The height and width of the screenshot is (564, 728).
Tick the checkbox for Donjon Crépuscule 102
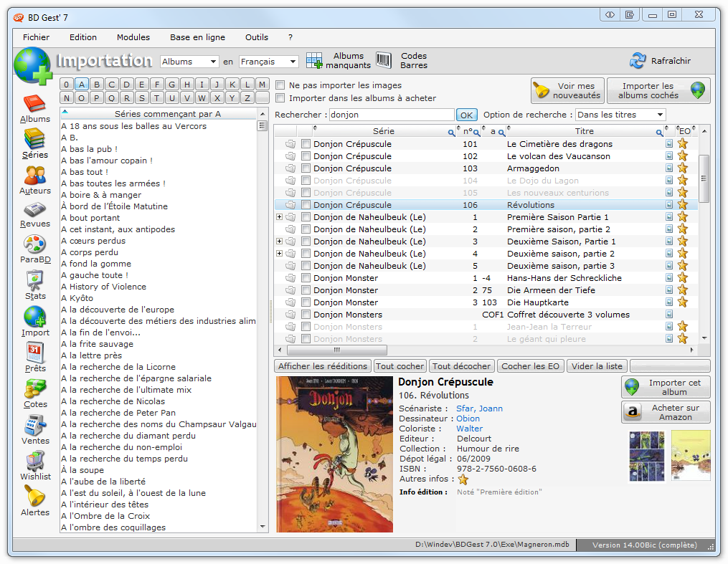306,156
